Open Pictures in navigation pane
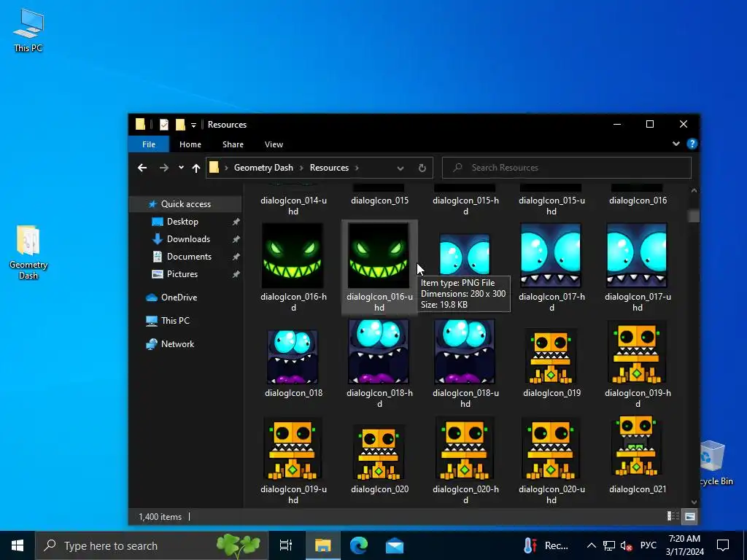 coord(182,274)
